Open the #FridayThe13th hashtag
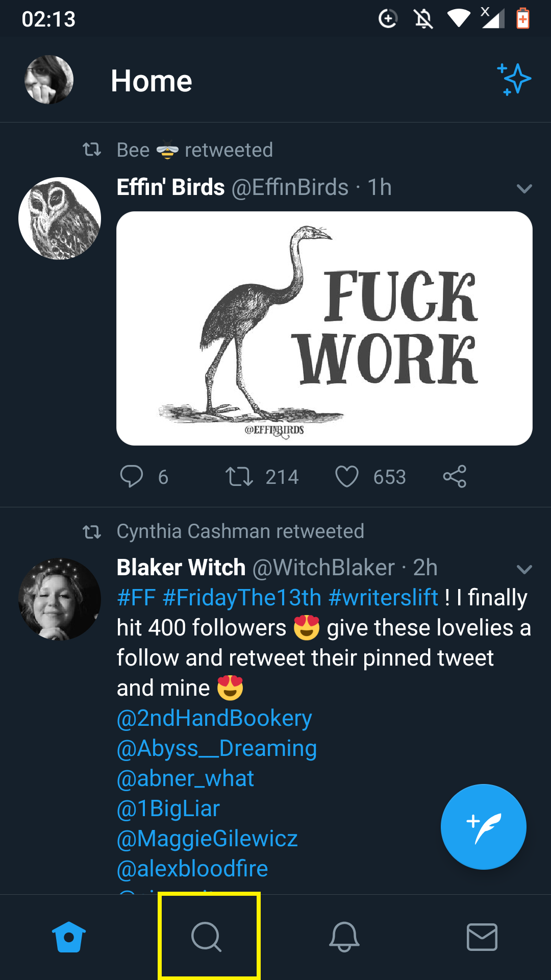Screen dimensions: 551x980 point(242,597)
